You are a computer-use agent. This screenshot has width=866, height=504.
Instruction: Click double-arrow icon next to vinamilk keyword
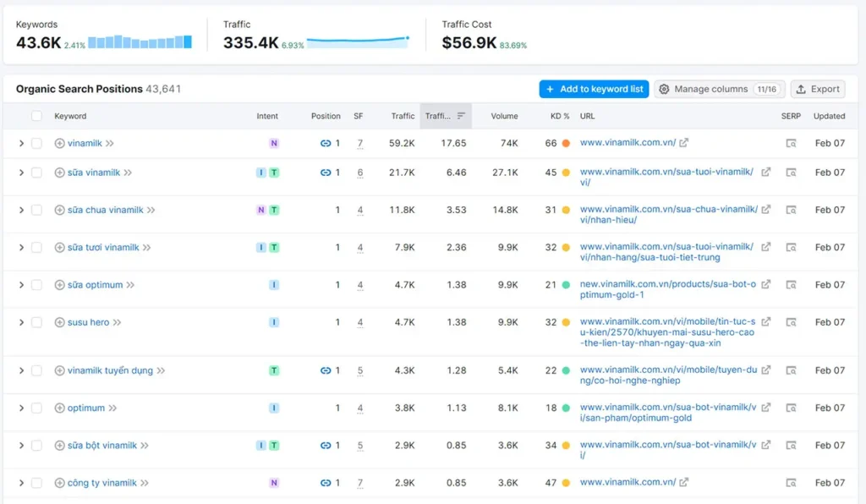(x=110, y=144)
